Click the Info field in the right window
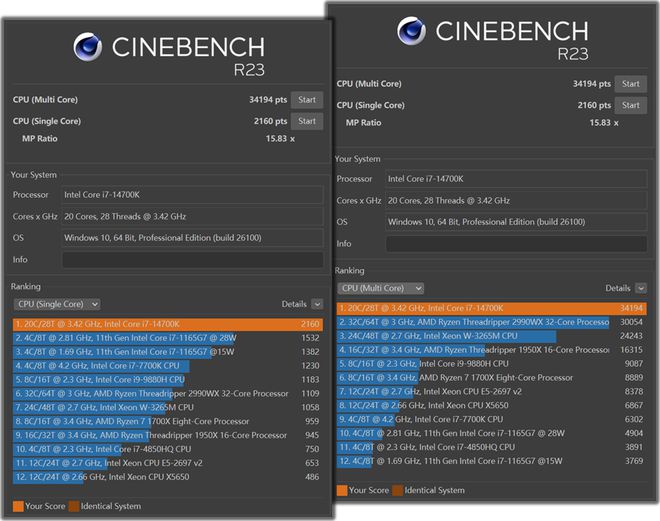 [516, 244]
